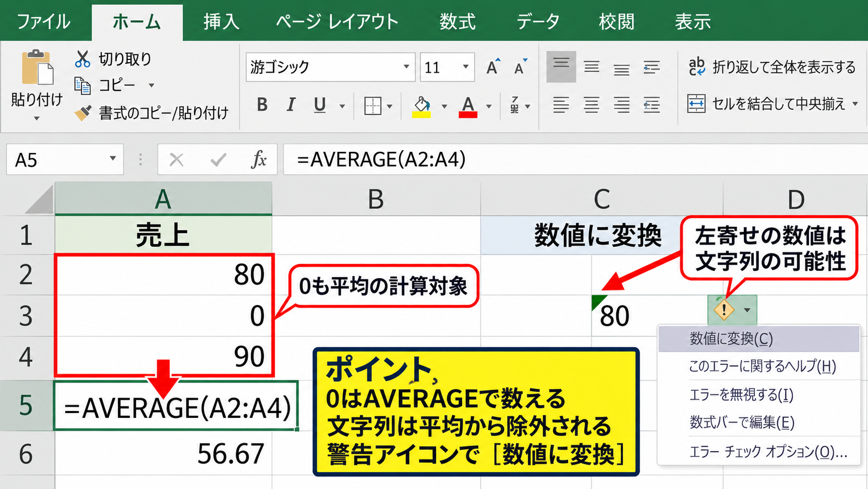Toggle 折り返して全体を表示する wrap text
Viewport: 868px width, 489px height.
pos(772,67)
